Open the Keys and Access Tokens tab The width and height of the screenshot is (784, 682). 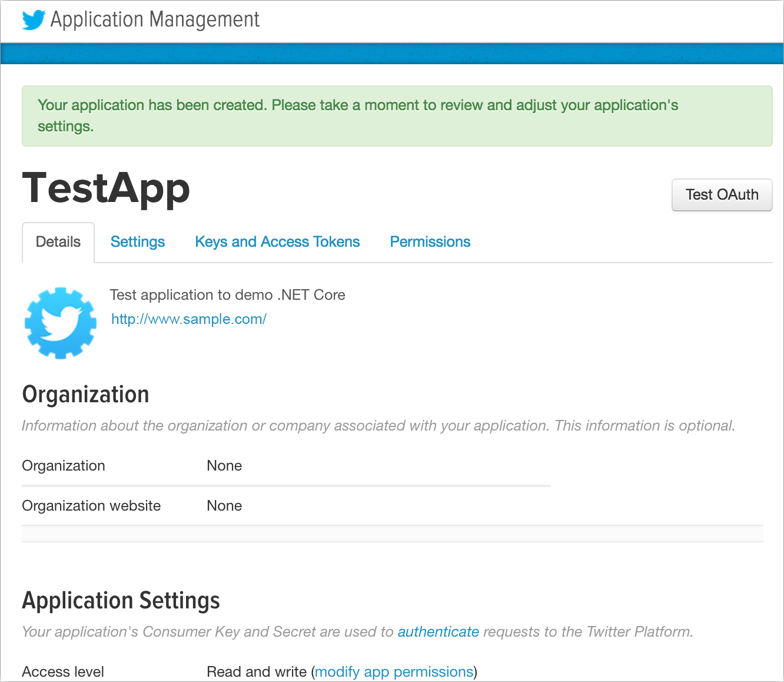pos(277,242)
